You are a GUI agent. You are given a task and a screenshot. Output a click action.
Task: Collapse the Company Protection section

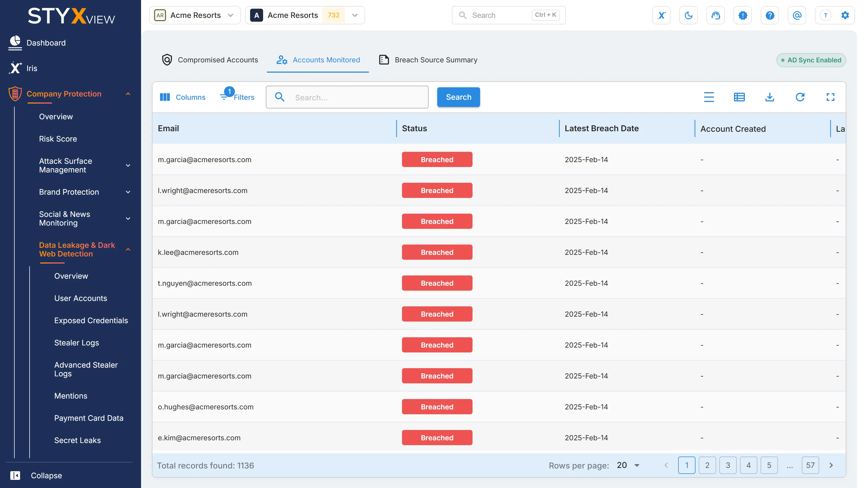tap(128, 94)
